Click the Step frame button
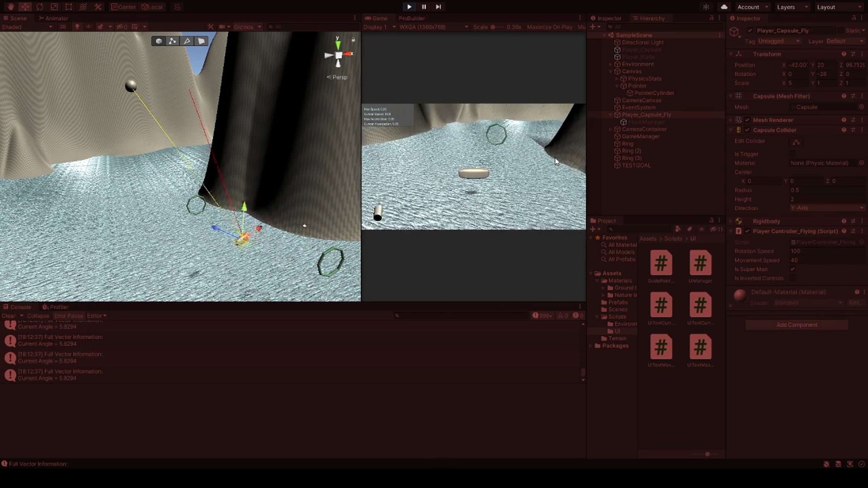The height and width of the screenshot is (488, 868). coord(438,7)
